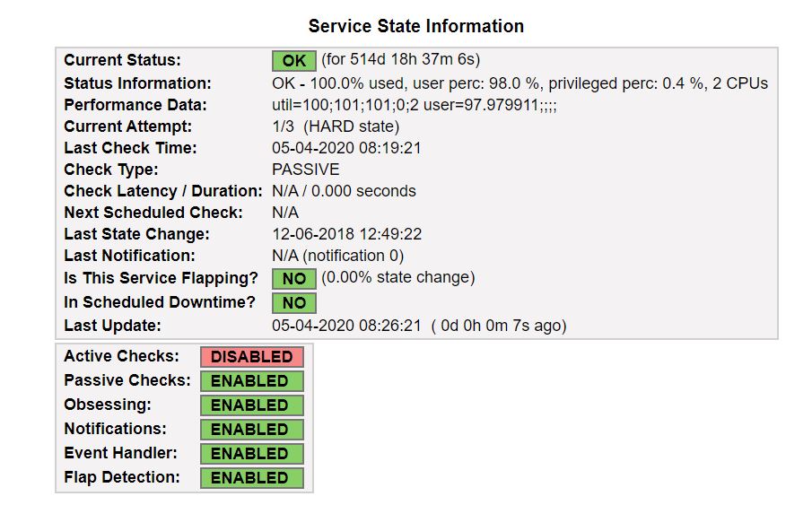Toggle the Active Checks DISABLED badge
Screen dimensions: 812x505
coord(251,357)
